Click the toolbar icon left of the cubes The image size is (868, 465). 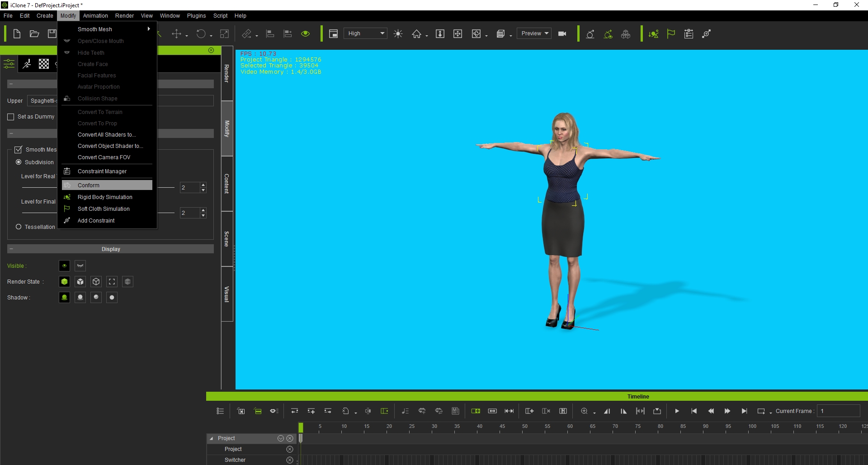608,34
